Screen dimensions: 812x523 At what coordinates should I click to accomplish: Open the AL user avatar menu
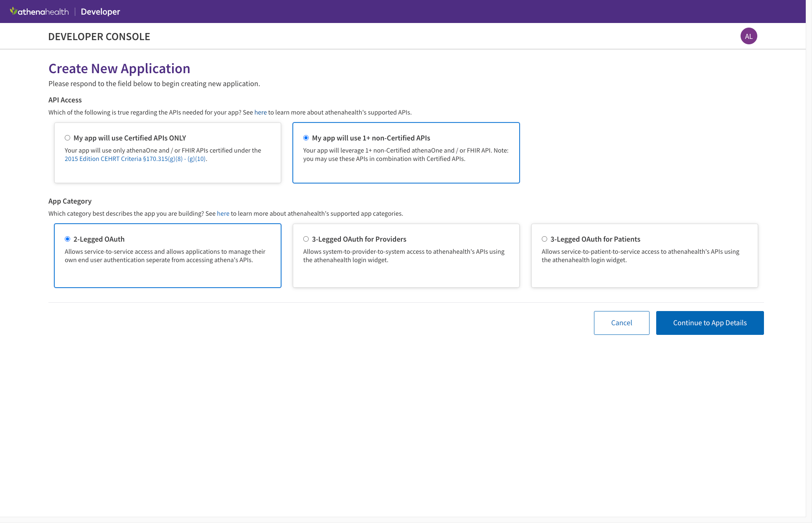coord(749,36)
